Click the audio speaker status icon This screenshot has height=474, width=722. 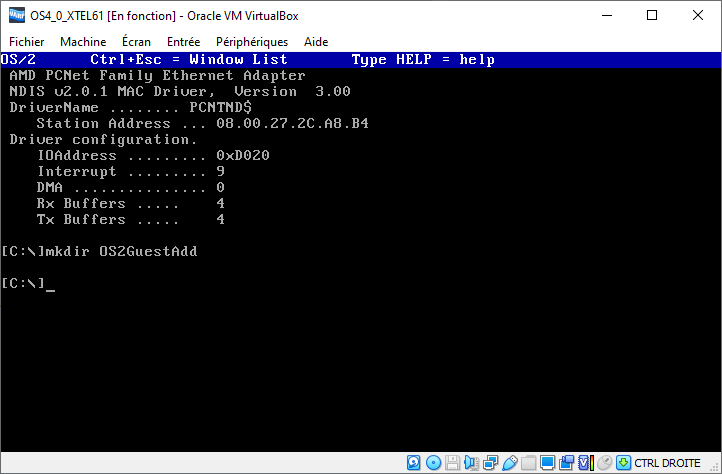click(x=472, y=462)
